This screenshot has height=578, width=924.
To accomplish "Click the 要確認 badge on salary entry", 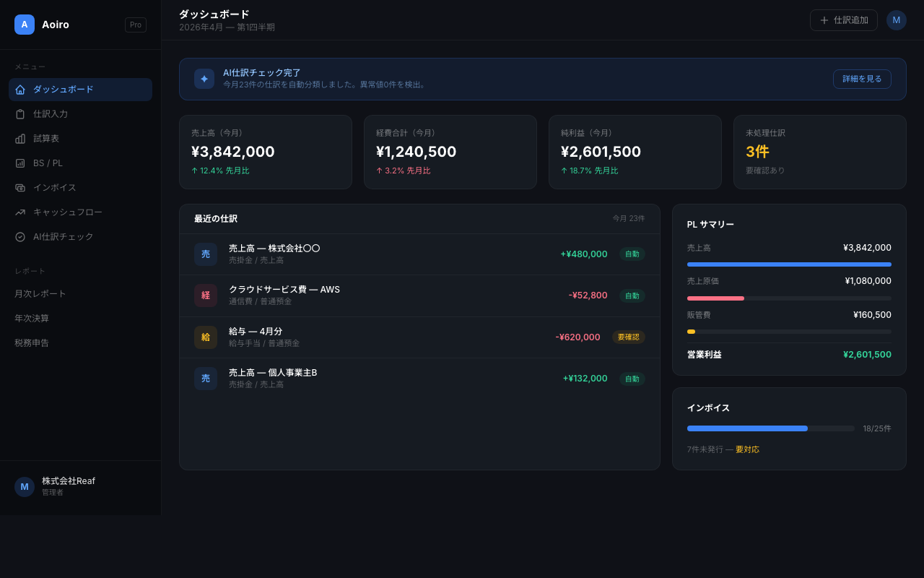I will (x=628, y=337).
